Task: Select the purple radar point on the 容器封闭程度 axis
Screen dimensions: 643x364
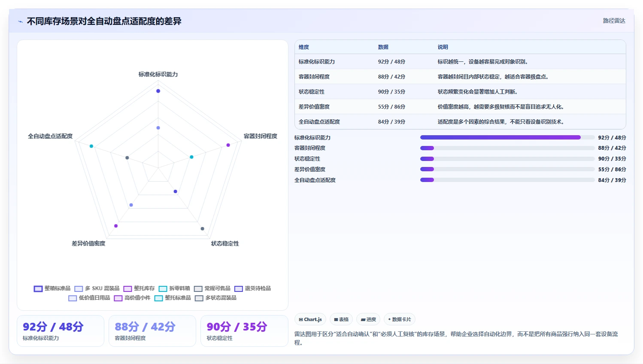Action: (x=228, y=145)
